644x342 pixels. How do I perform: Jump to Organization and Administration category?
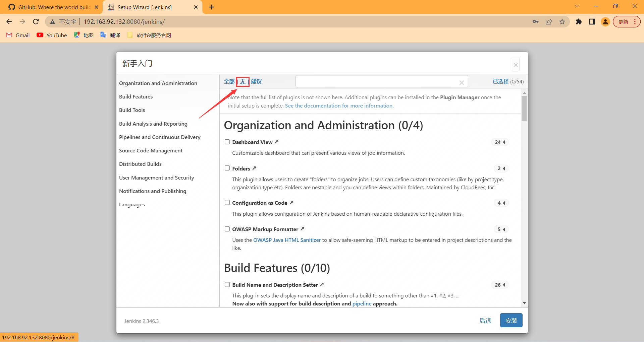158,83
